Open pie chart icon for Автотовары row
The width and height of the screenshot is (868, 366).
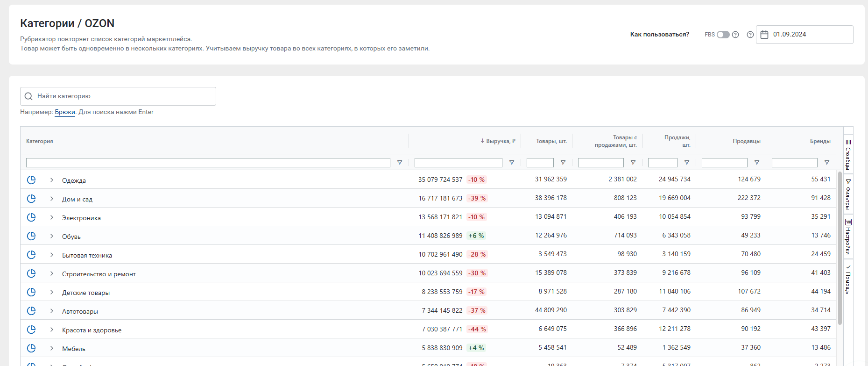tap(31, 311)
